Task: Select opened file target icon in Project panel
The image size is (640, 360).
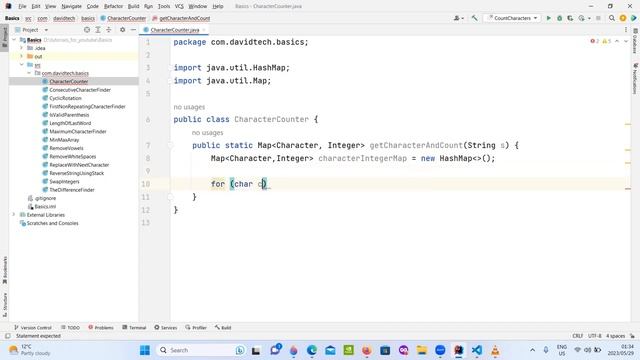Action: 87,30
